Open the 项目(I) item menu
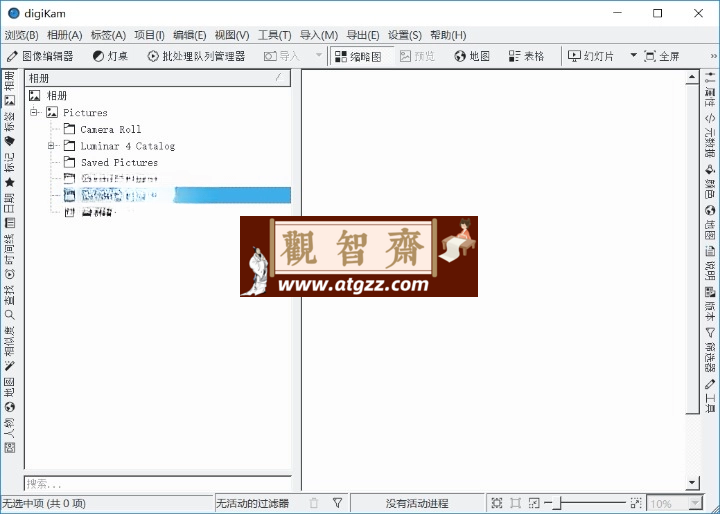The height and width of the screenshot is (514, 720). tap(149, 35)
